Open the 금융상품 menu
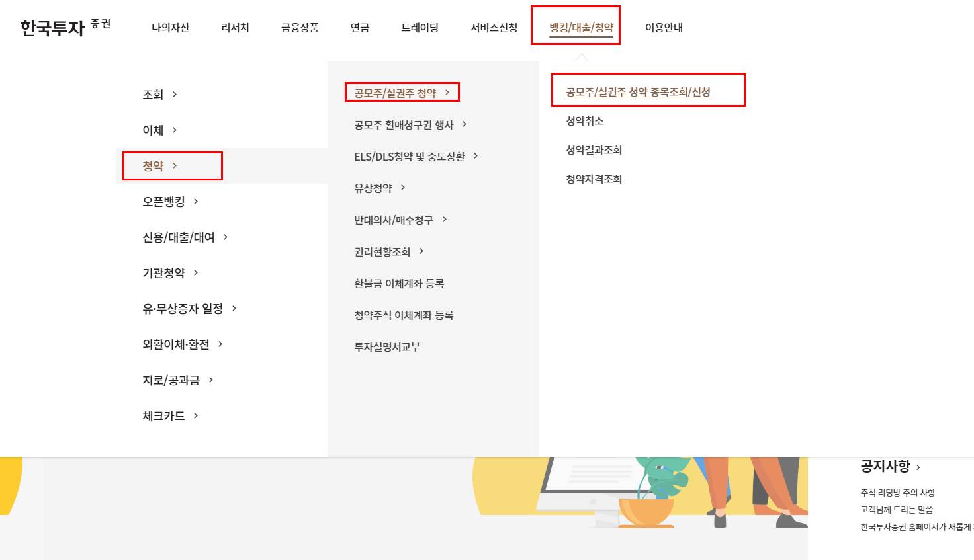The height and width of the screenshot is (560, 974). point(298,27)
